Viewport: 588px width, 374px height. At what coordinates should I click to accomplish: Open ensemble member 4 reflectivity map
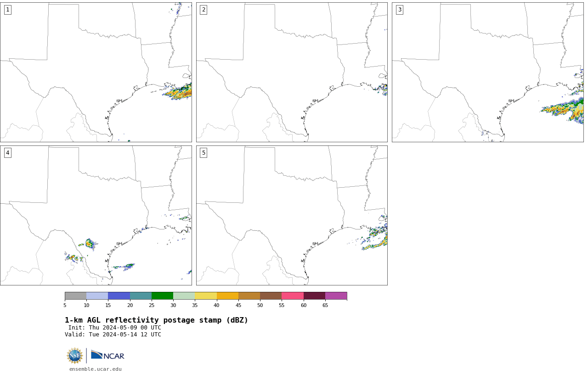click(96, 215)
